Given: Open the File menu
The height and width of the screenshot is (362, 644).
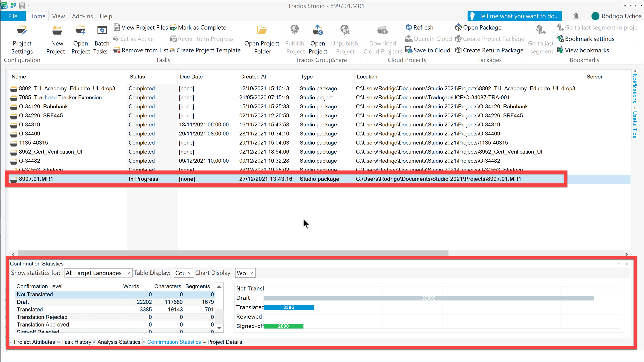Looking at the screenshot, I should tap(13, 16).
